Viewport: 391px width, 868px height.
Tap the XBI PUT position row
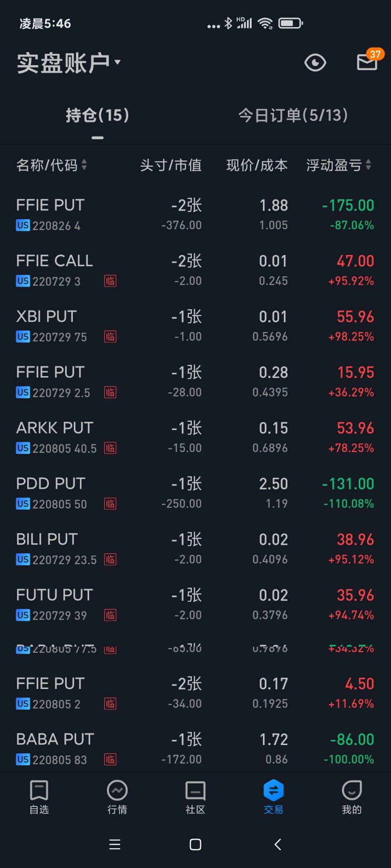pos(195,326)
